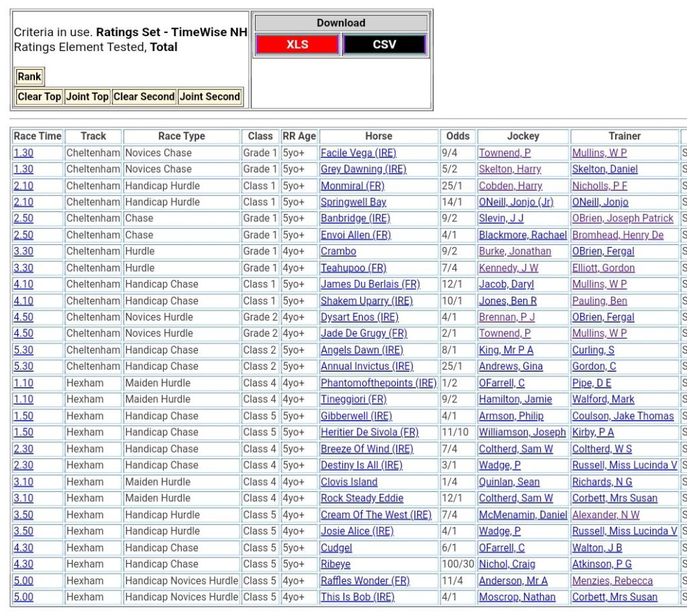The width and height of the screenshot is (687, 616).
Task: Download results as XLS file
Action: pyautogui.click(x=297, y=45)
